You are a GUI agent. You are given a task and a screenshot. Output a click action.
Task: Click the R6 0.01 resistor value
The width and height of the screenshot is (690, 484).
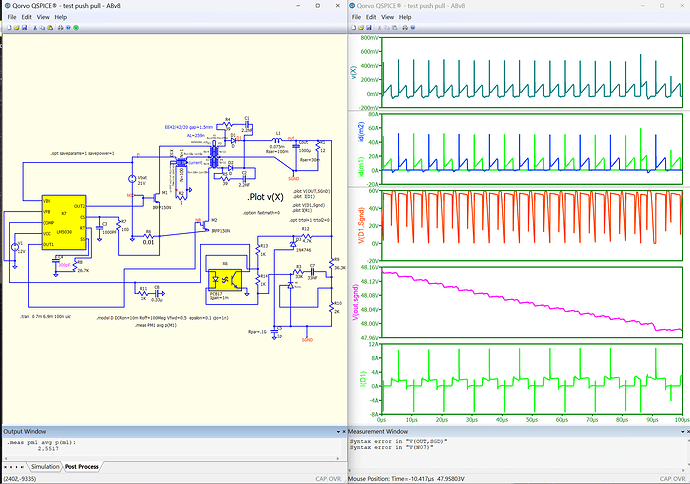point(148,242)
